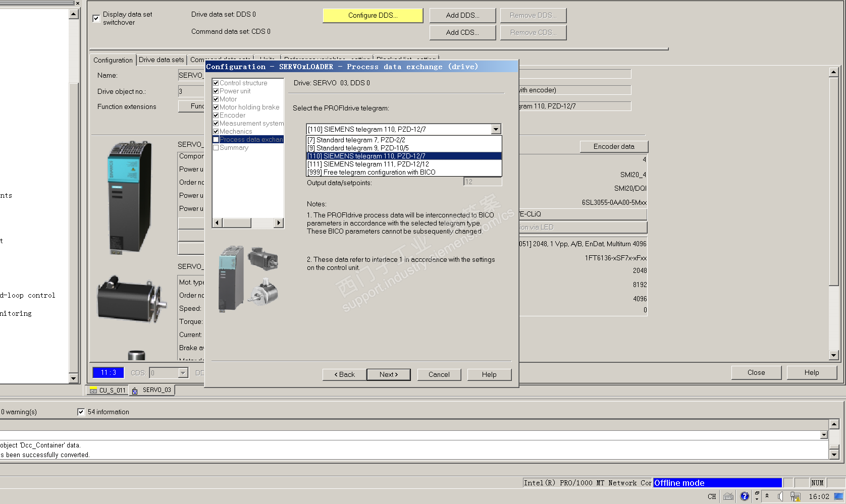Click the Close button in SERVO_03 window
This screenshot has height=504, width=846.
click(x=756, y=373)
